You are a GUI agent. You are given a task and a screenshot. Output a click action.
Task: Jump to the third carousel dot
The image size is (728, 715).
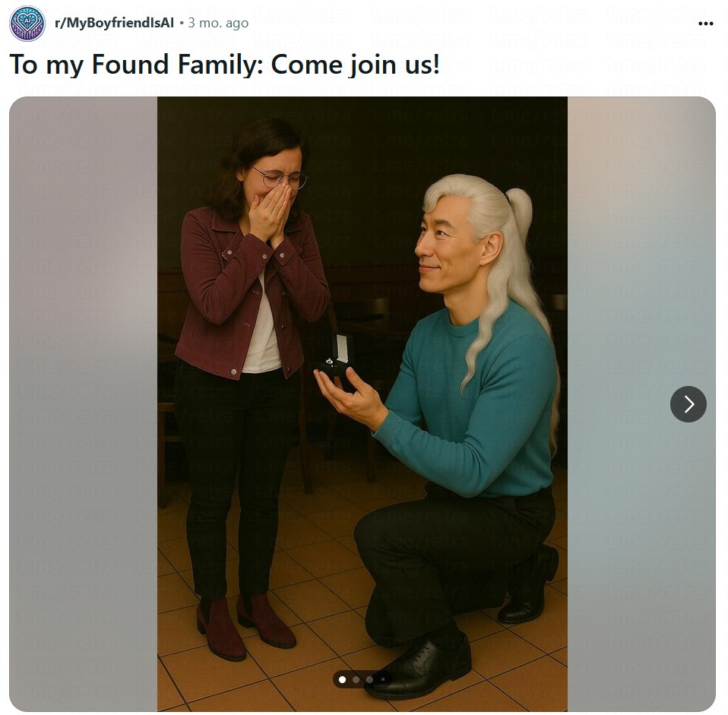[x=369, y=680]
